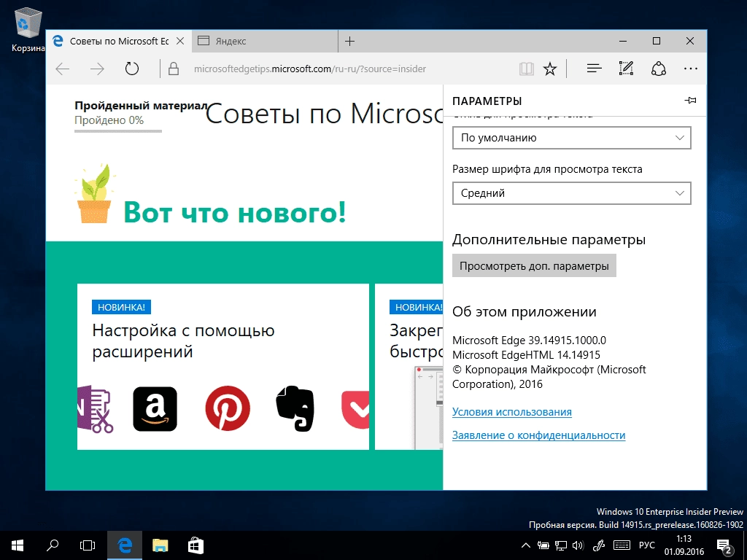Open Заявление о конфиденциальности link
This screenshot has width=747, height=560.
pyautogui.click(x=539, y=435)
